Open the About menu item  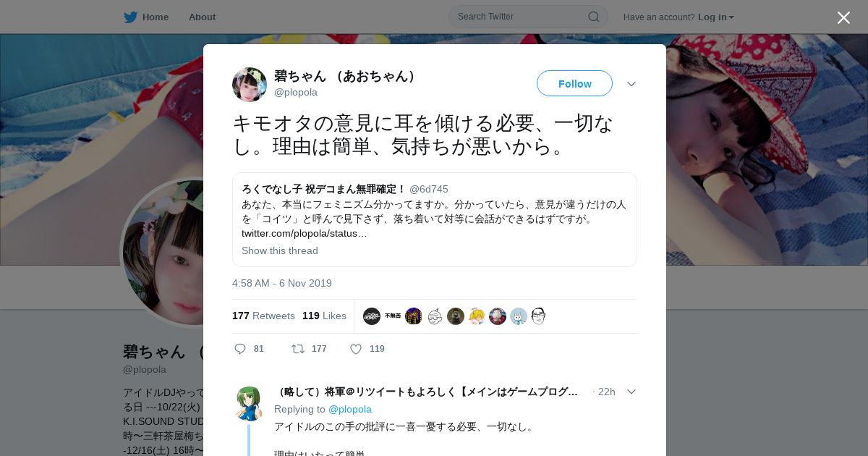click(x=202, y=17)
